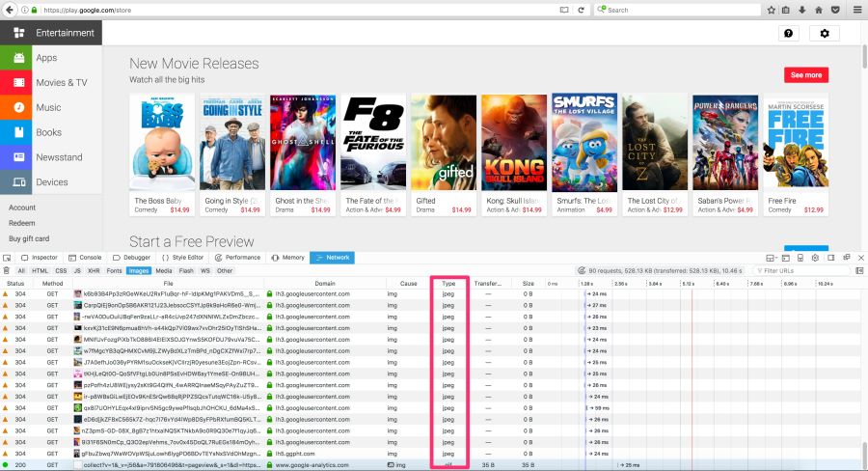Toggle the JS request filter
This screenshot has height=471, width=868.
[x=77, y=271]
